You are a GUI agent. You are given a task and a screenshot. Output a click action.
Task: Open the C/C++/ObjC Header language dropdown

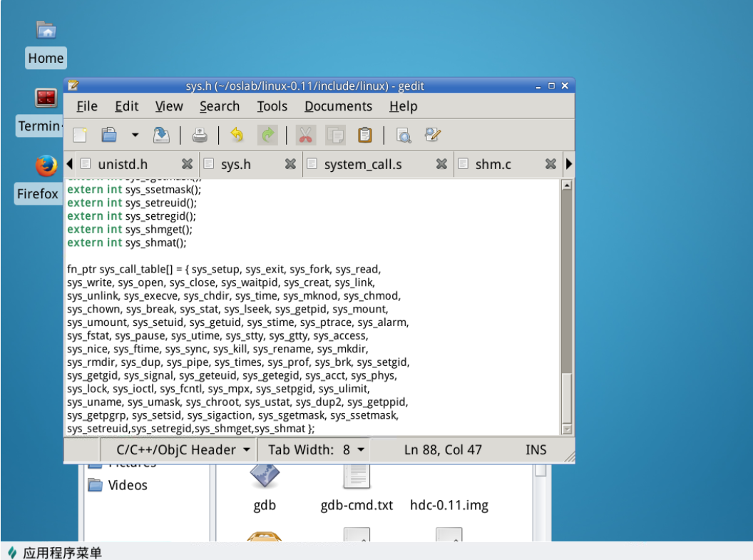pyautogui.click(x=183, y=450)
